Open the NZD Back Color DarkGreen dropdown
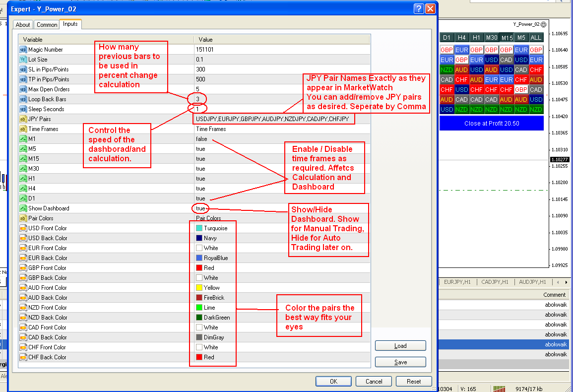 tap(213, 318)
